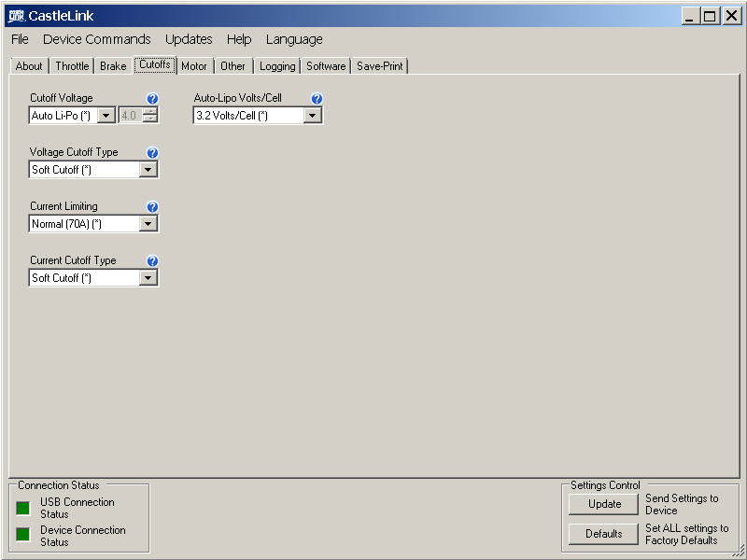Click the help icon beside Auto-Lipo Volts/Cell
Viewport: 747px width, 560px height.
pos(317,98)
